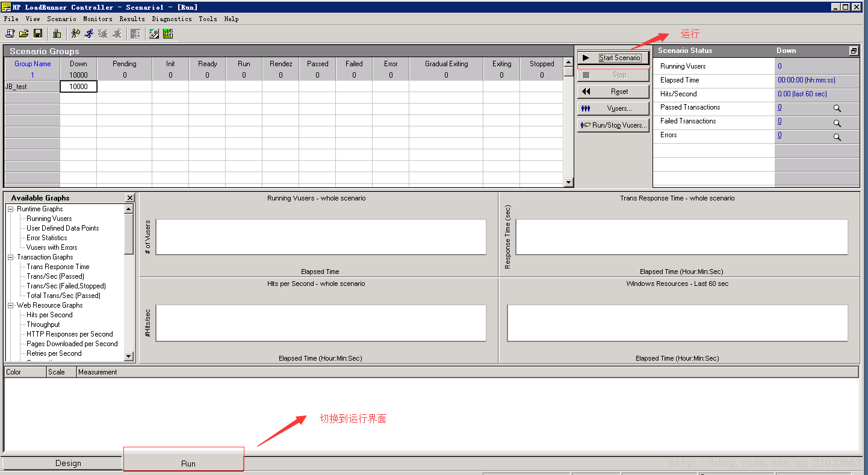Click the Open Scenario folder icon
Screen dimensions: 868x475
[24, 34]
